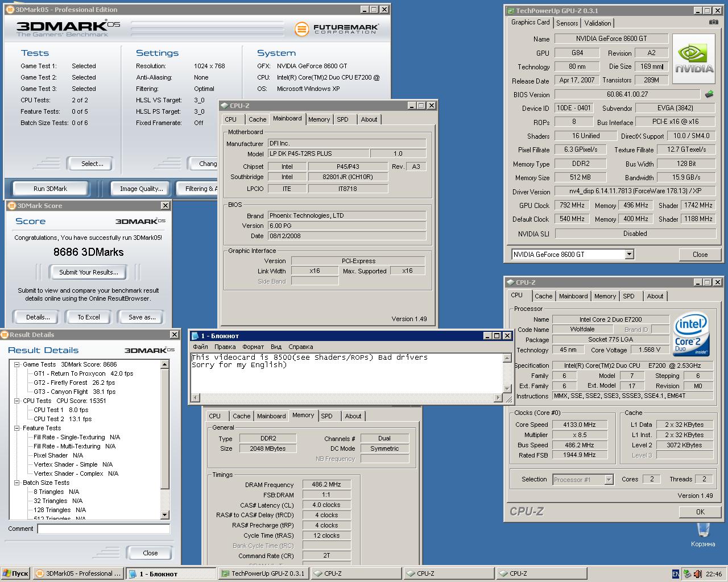Open the Справка menu in Notepad
Screen dimensions: 728x582
[300, 347]
